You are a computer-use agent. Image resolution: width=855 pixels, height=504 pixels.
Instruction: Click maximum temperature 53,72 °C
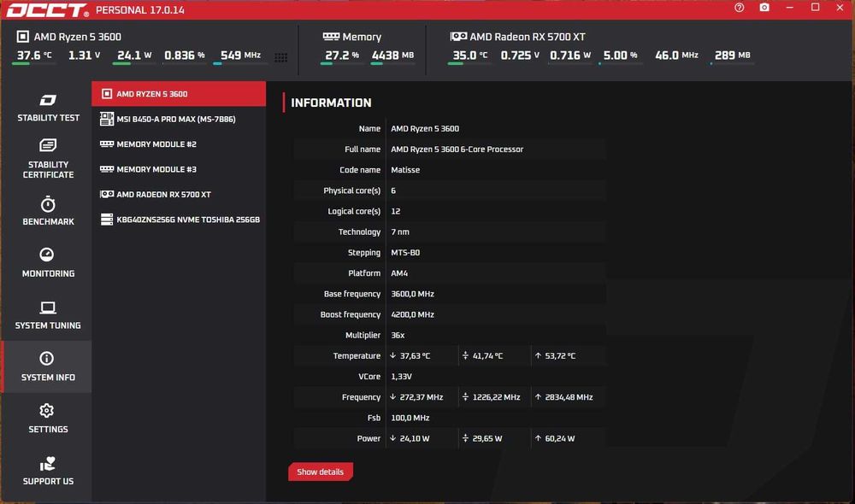pos(560,356)
